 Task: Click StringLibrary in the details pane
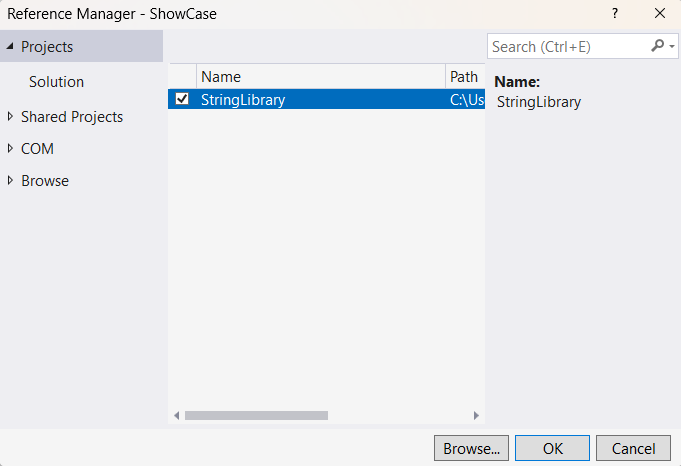coord(539,102)
